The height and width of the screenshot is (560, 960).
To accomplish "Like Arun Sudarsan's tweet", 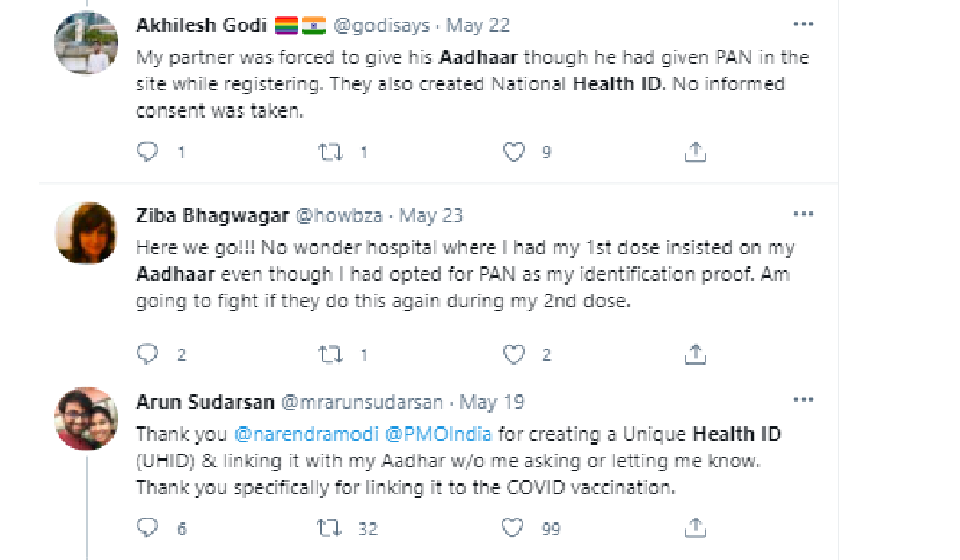I will pos(514,528).
